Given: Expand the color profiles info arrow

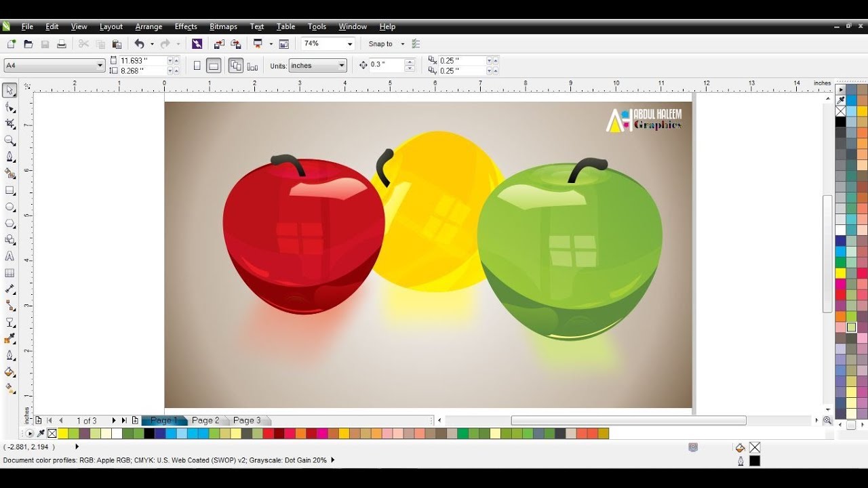Looking at the screenshot, I should tap(332, 460).
